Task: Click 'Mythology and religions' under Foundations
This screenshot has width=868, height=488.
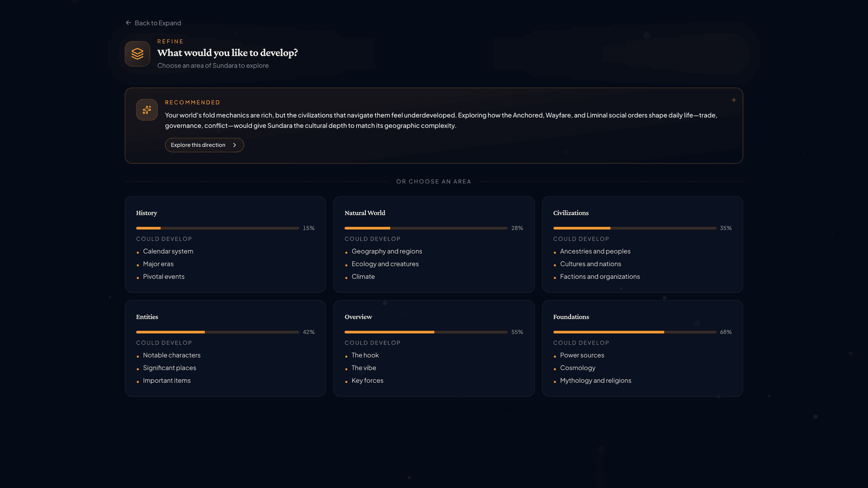Action: point(595,380)
